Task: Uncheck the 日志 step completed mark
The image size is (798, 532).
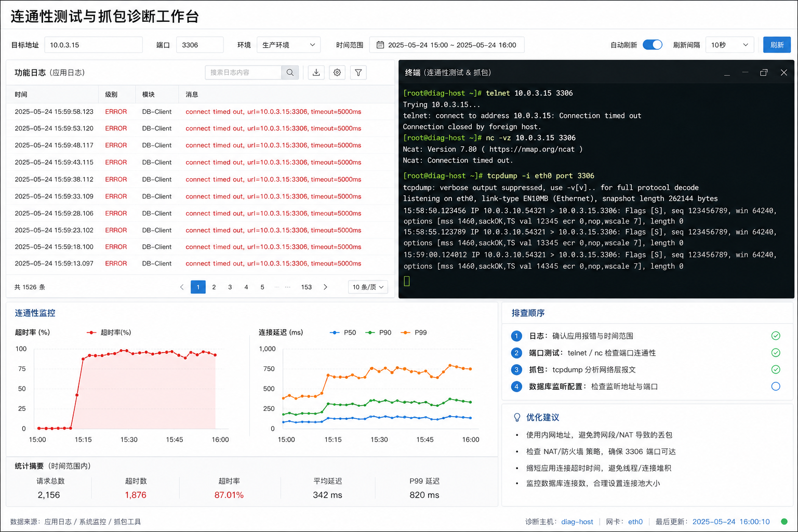Action: pyautogui.click(x=776, y=336)
